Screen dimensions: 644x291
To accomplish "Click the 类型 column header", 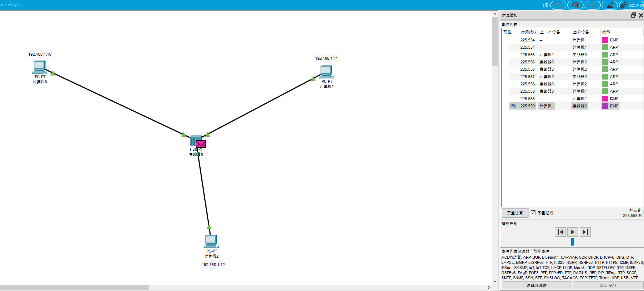I will [x=606, y=32].
